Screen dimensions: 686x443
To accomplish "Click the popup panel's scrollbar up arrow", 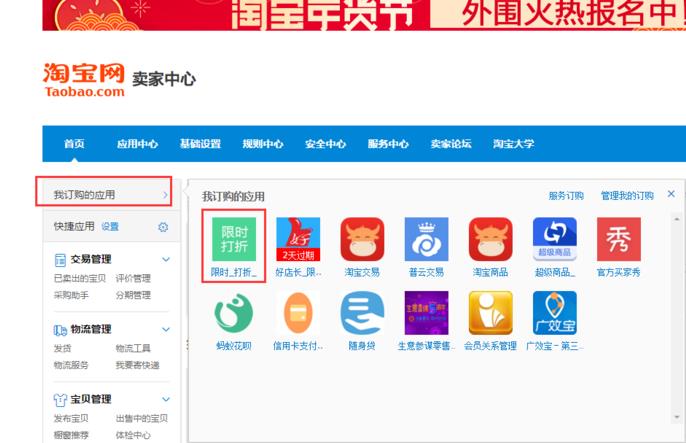I will [677, 218].
